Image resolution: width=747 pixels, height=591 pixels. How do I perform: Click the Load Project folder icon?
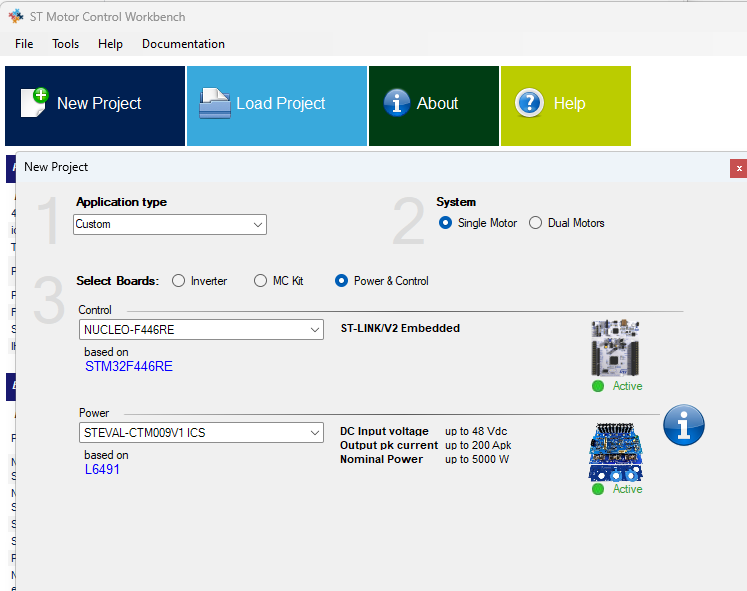tap(215, 103)
